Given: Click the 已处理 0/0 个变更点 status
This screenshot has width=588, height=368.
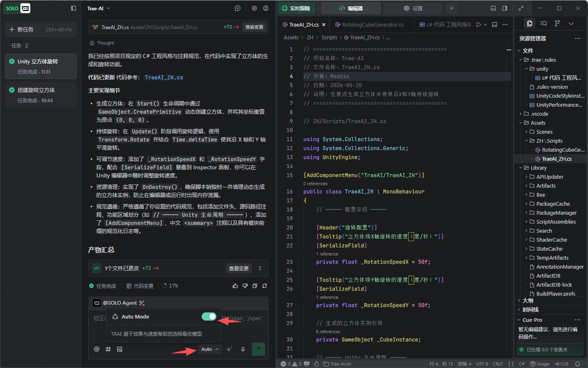Looking at the screenshot, I should (x=550, y=350).
